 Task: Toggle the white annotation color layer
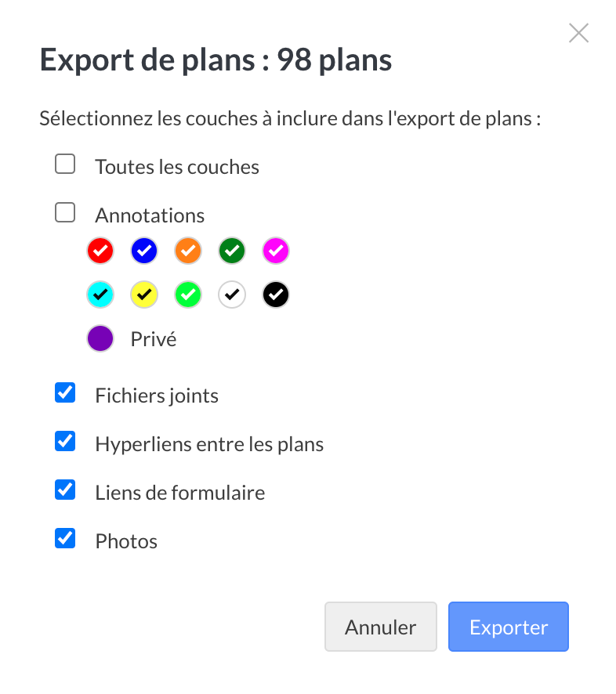click(x=232, y=295)
